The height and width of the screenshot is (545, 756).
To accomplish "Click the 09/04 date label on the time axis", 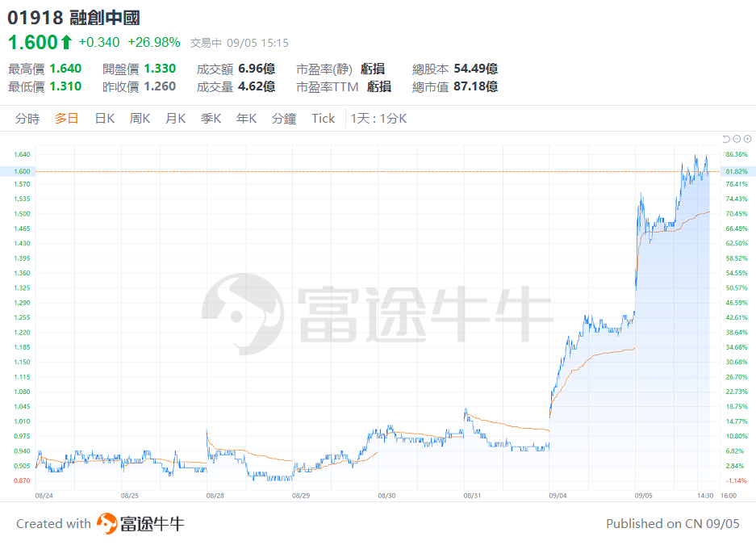I will [558, 496].
